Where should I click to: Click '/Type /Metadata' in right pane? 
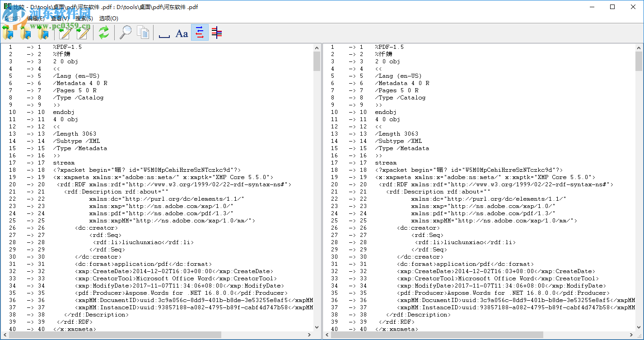402,148
